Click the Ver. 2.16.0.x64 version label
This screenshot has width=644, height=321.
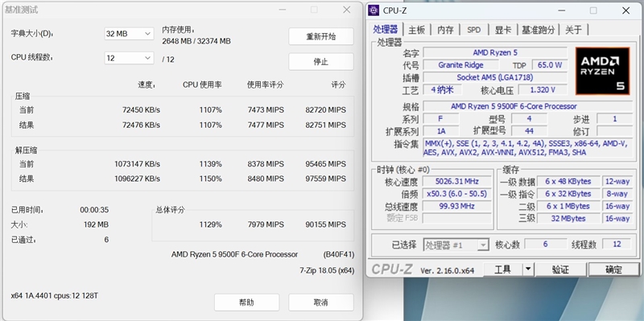pyautogui.click(x=447, y=271)
